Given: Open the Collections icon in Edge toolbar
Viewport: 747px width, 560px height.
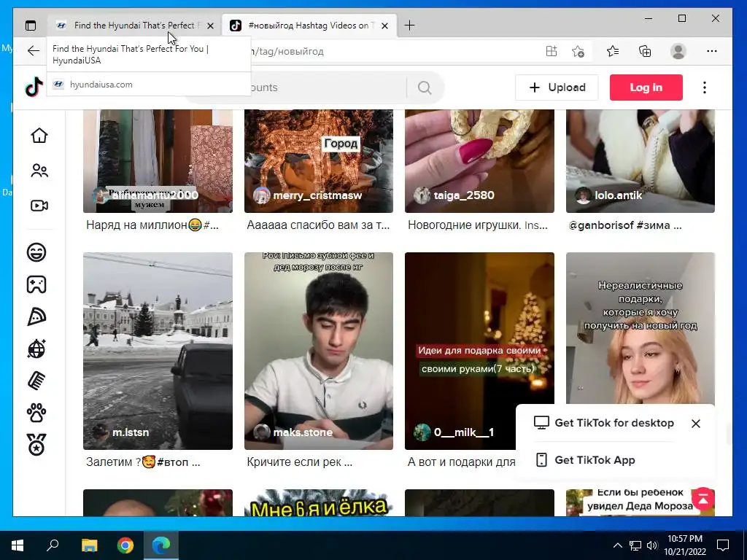Looking at the screenshot, I should [x=645, y=51].
